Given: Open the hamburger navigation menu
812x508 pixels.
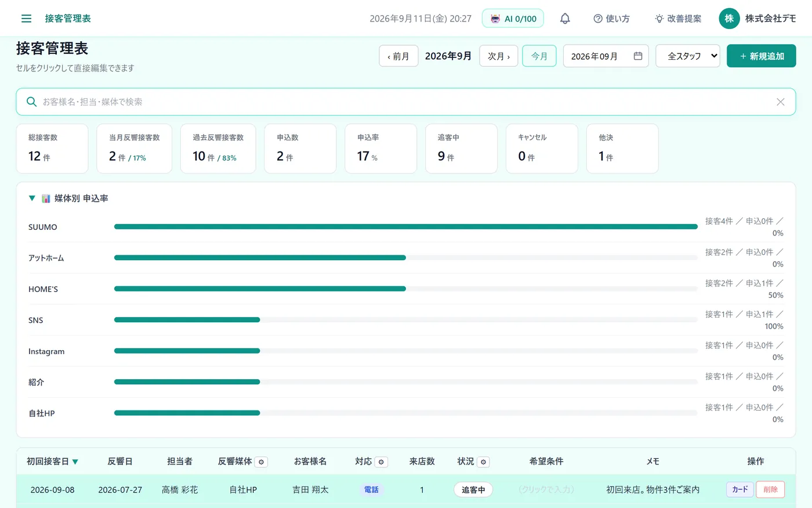Looking at the screenshot, I should tap(26, 19).
